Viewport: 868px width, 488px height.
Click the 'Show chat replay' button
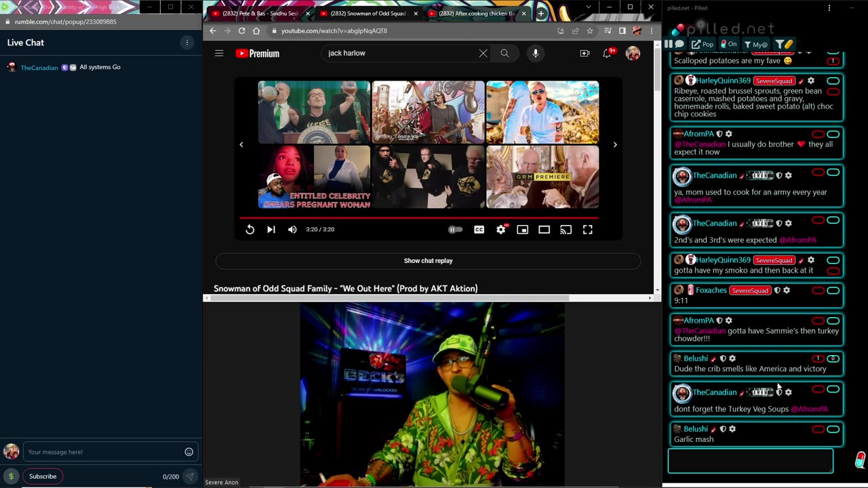[428, 261]
